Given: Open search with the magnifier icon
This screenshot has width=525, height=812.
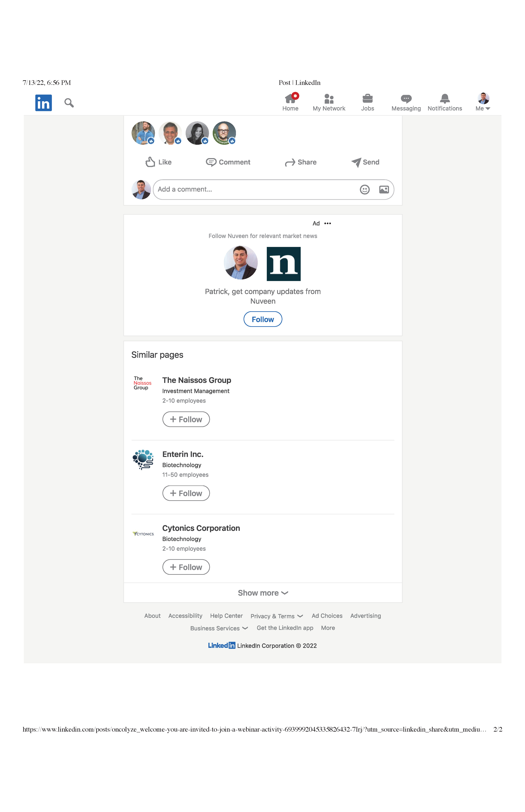Looking at the screenshot, I should [69, 103].
